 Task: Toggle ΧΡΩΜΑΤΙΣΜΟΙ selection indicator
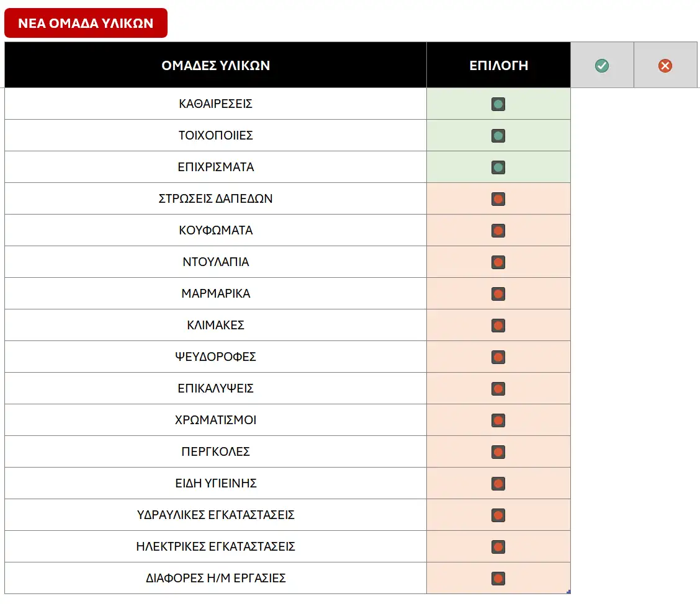[498, 420]
